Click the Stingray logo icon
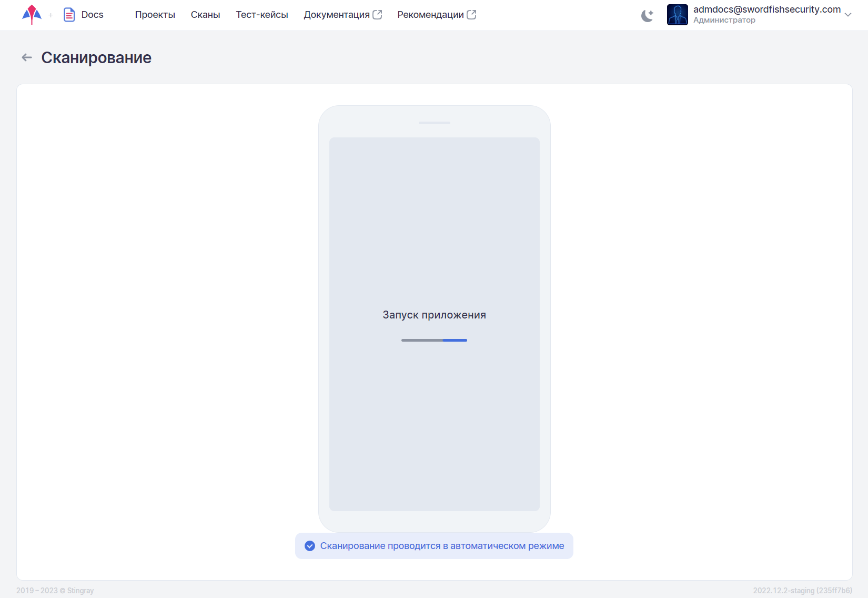 pyautogui.click(x=32, y=15)
